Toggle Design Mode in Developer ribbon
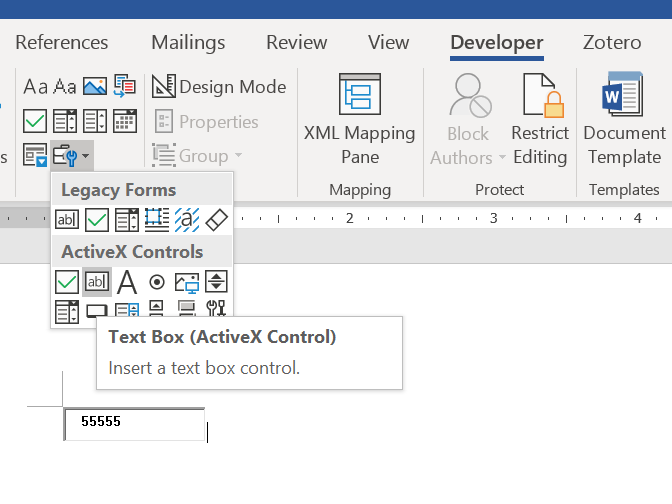Viewport: 672px width, 504px height. (x=219, y=87)
